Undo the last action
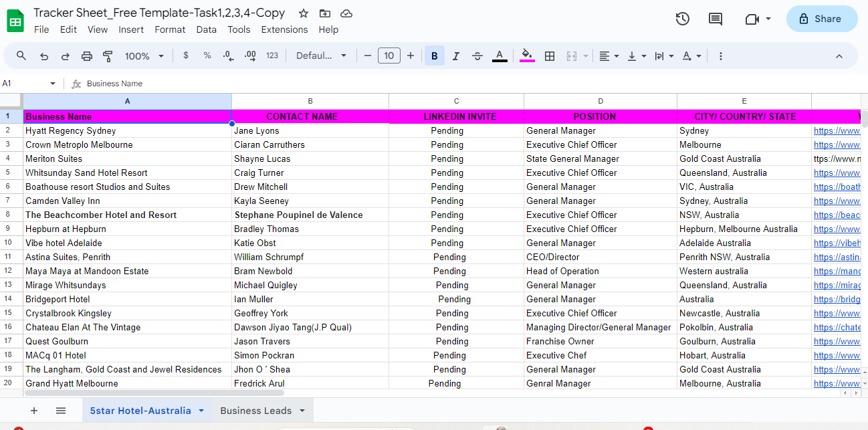Screen dimensions: 868x430 click(x=44, y=56)
